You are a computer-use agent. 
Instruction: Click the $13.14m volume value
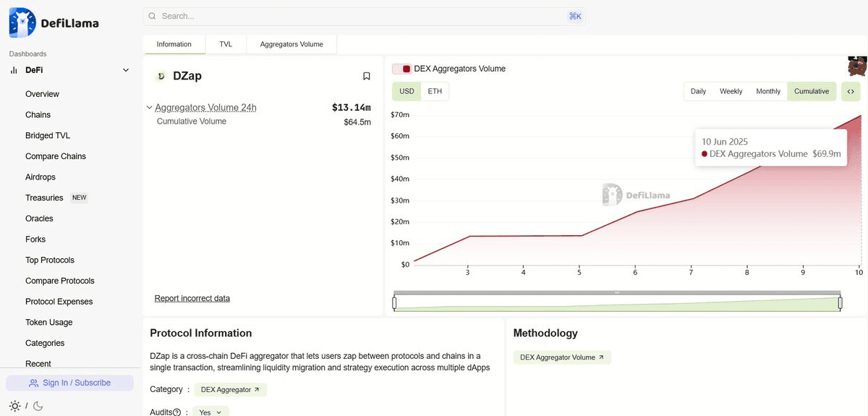pos(352,108)
